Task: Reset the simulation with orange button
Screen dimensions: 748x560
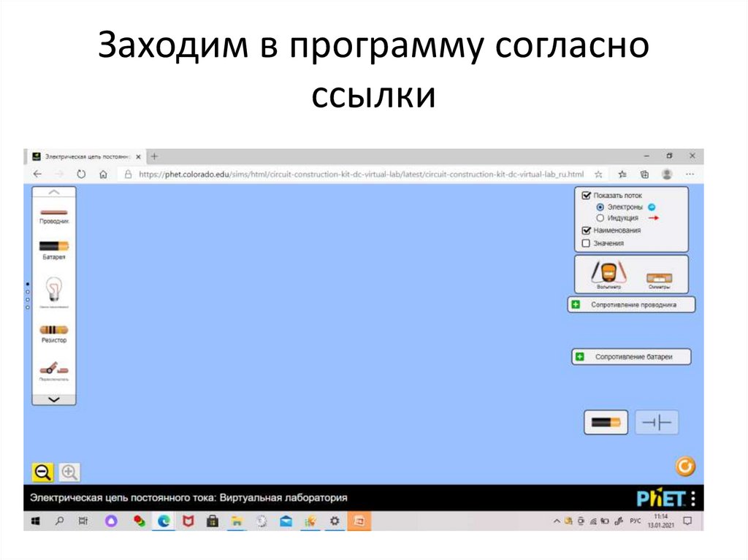Action: click(x=685, y=467)
